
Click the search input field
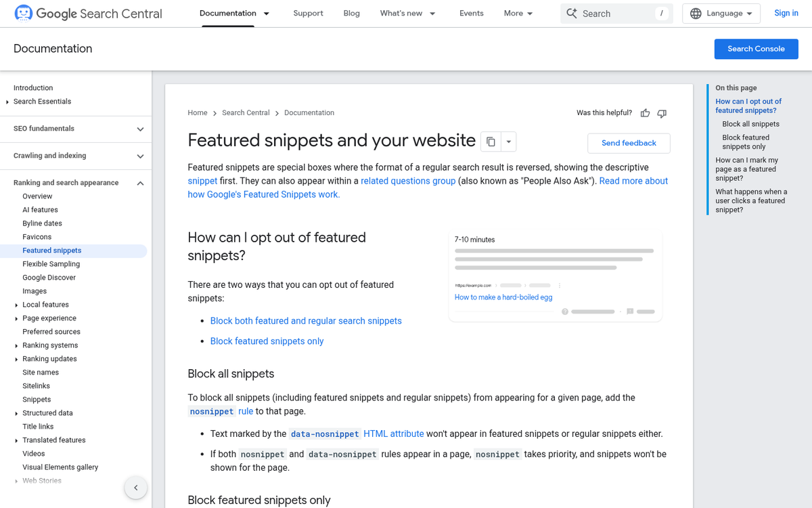[x=609, y=13]
